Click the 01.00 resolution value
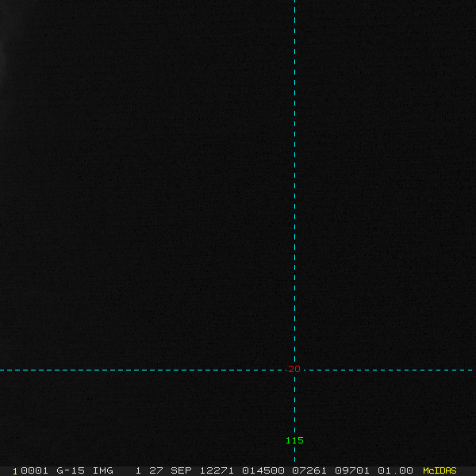This screenshot has width=476, height=476. (395, 470)
